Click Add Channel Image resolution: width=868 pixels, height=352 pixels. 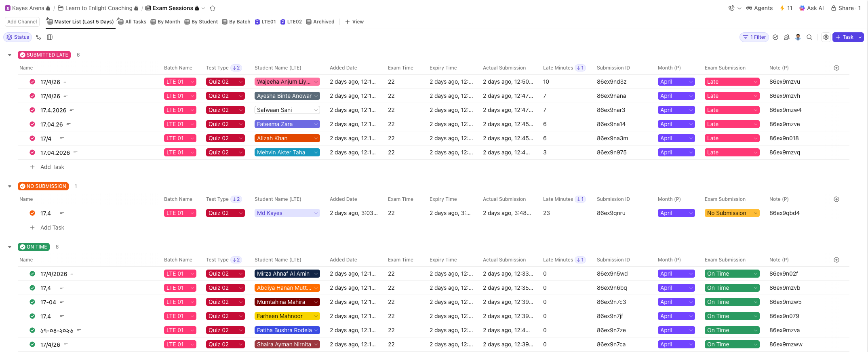(22, 22)
